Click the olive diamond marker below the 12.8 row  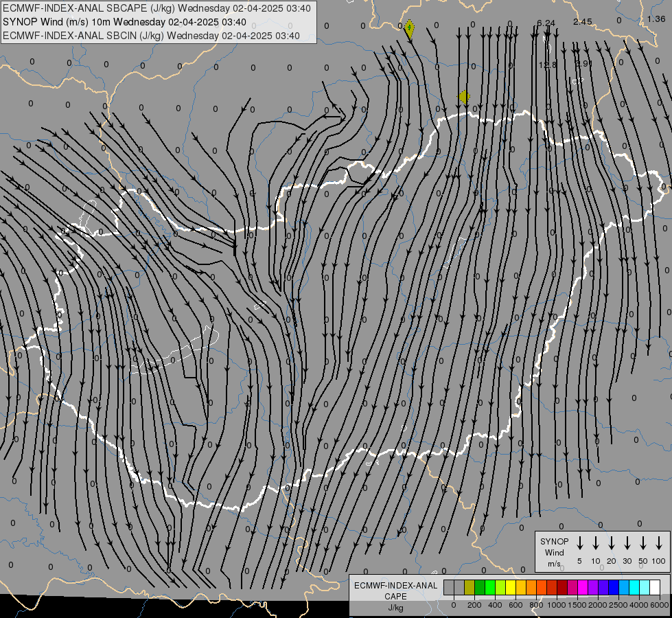point(464,98)
